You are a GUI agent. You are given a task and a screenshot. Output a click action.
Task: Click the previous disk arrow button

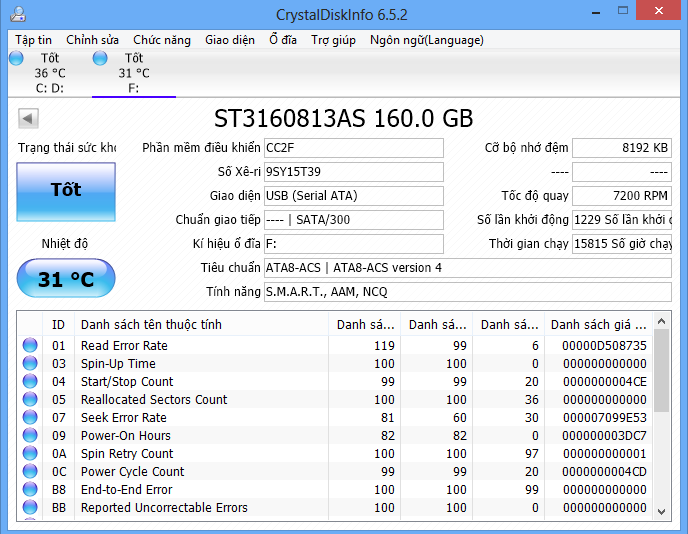pyautogui.click(x=28, y=120)
